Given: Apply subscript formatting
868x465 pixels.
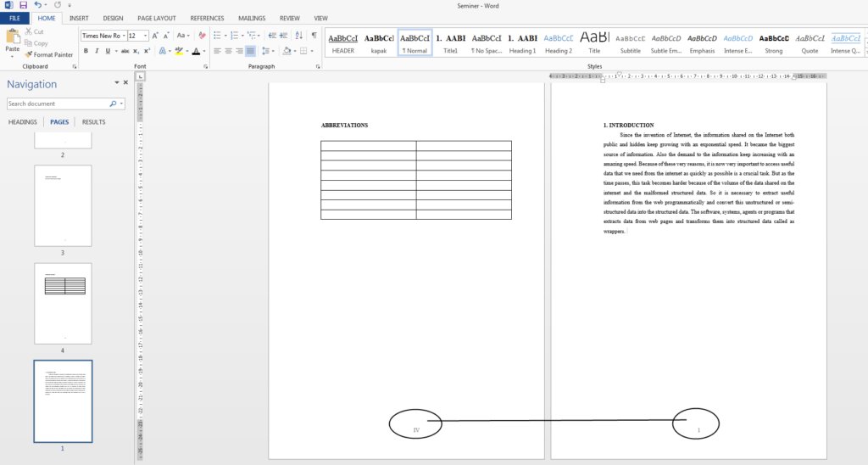Looking at the screenshot, I should point(136,51).
